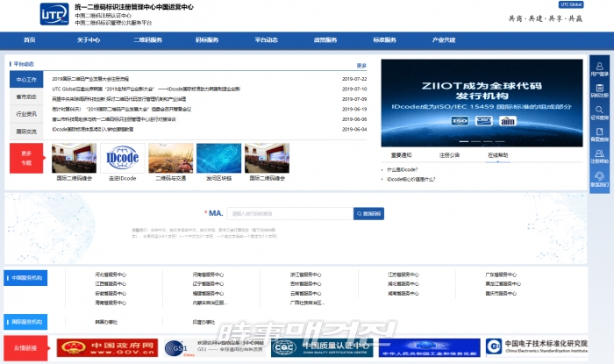Viewport: 614px width, 364px height.
Task: Select the 中心工作 news tab
Action: click(x=26, y=80)
